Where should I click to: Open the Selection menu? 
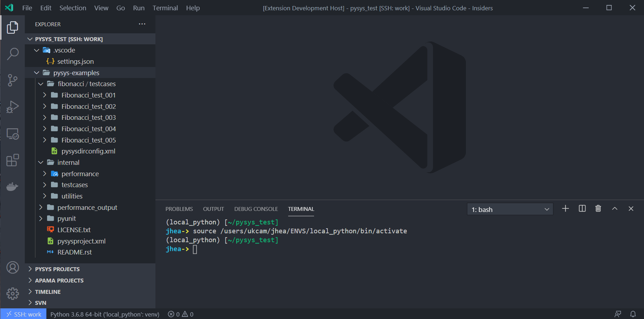(x=73, y=8)
